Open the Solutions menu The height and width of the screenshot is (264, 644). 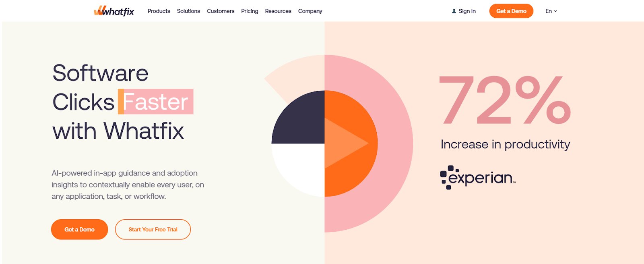[x=188, y=11]
